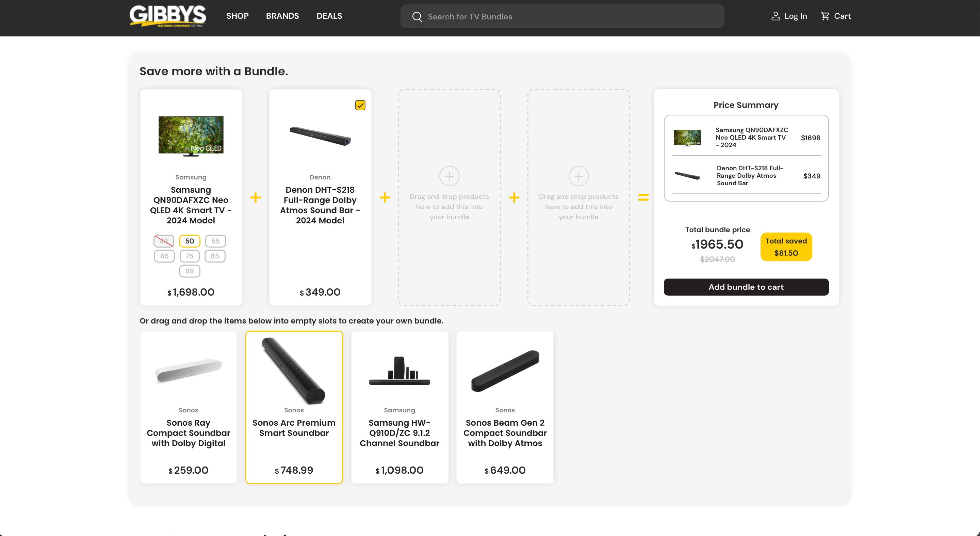Click the struck-through $2047.00 price
Image resolution: width=980 pixels, height=536 pixels.
(x=717, y=259)
